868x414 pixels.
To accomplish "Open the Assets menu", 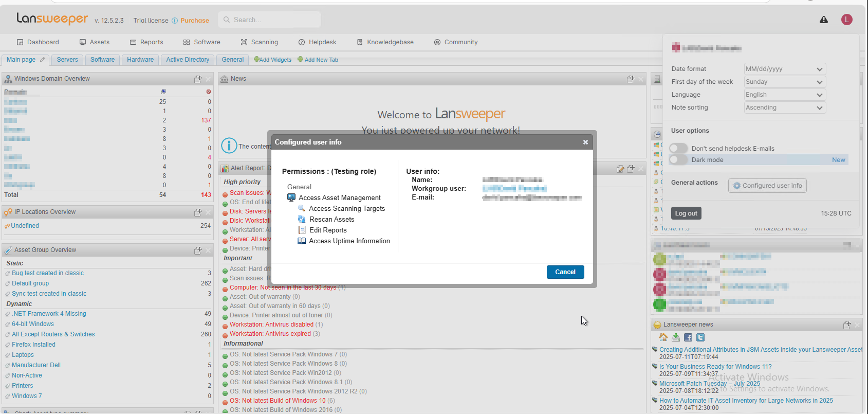I will (95, 42).
